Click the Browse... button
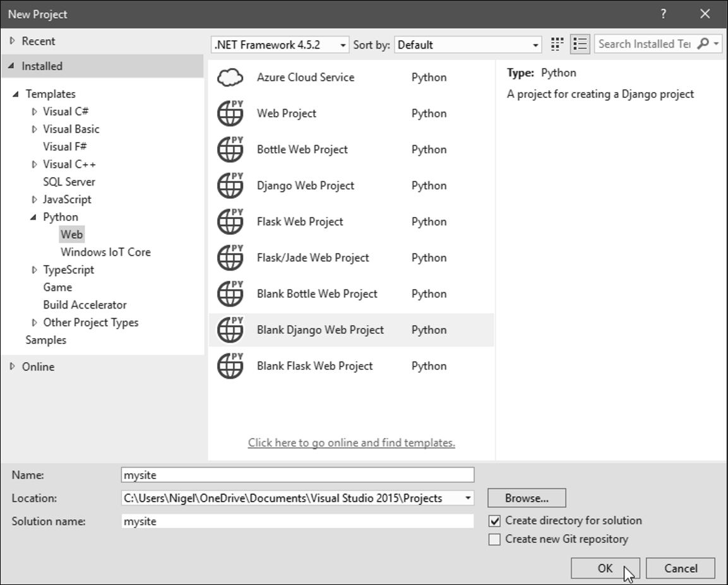The height and width of the screenshot is (585, 728). point(527,498)
